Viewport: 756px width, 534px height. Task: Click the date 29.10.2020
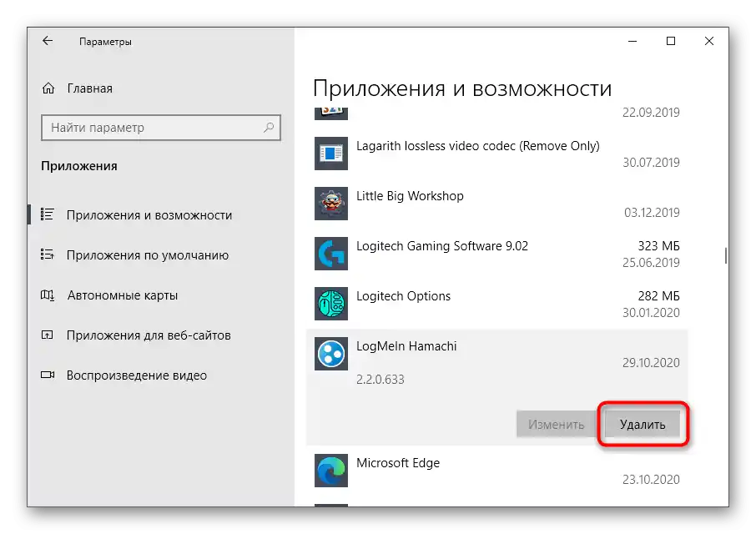651,362
